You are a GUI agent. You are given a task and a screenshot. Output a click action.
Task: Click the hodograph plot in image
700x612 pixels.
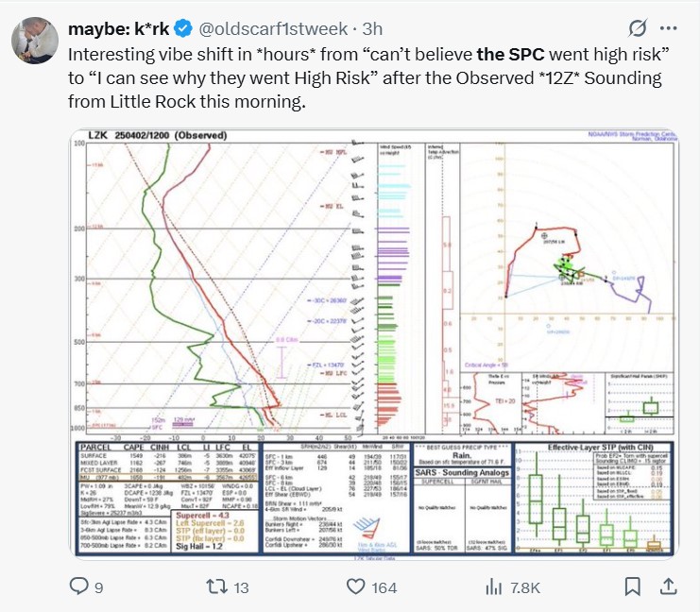567,257
